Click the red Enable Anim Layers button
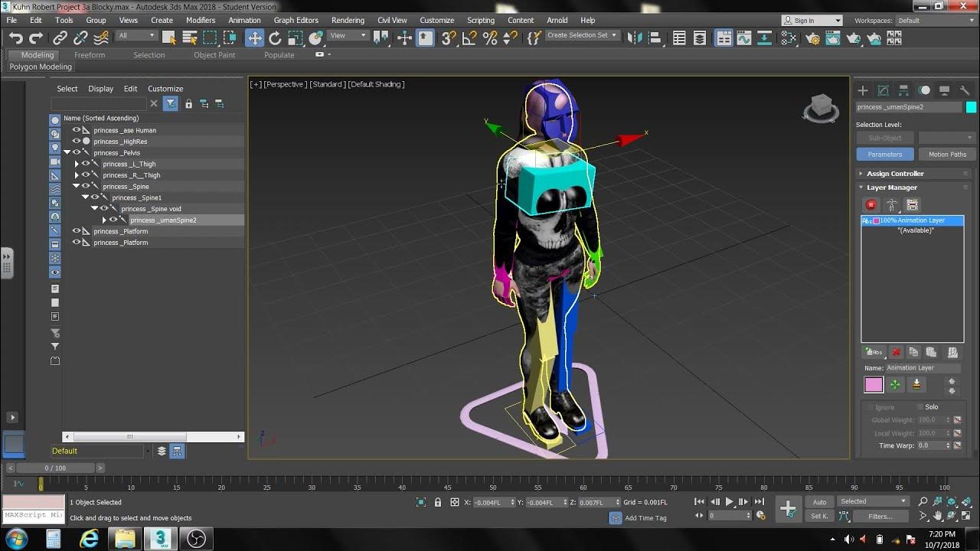Image resolution: width=980 pixels, height=551 pixels. (871, 204)
